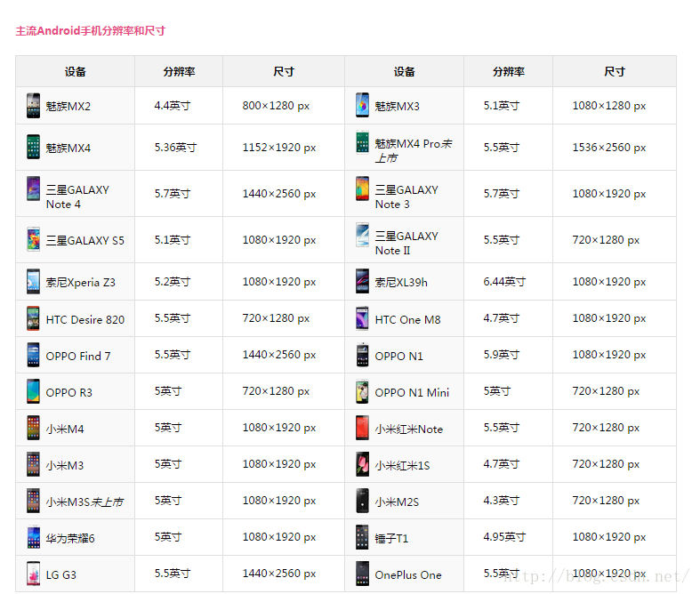Image resolution: width=700 pixels, height=594 pixels.
Task: Click the 索尼Xperia Z3 name text
Action: (x=80, y=283)
